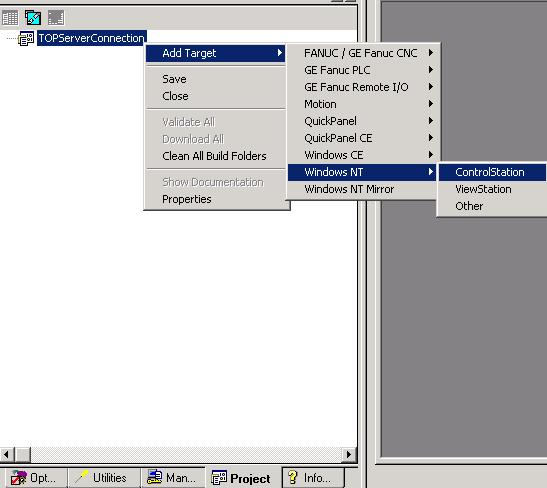
Task: Switch to the Opt... navigator tab
Action: click(36, 478)
